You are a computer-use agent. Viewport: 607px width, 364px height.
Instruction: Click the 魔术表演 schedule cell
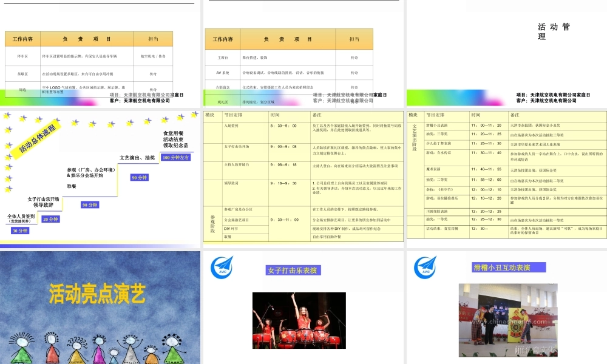[x=447, y=171]
